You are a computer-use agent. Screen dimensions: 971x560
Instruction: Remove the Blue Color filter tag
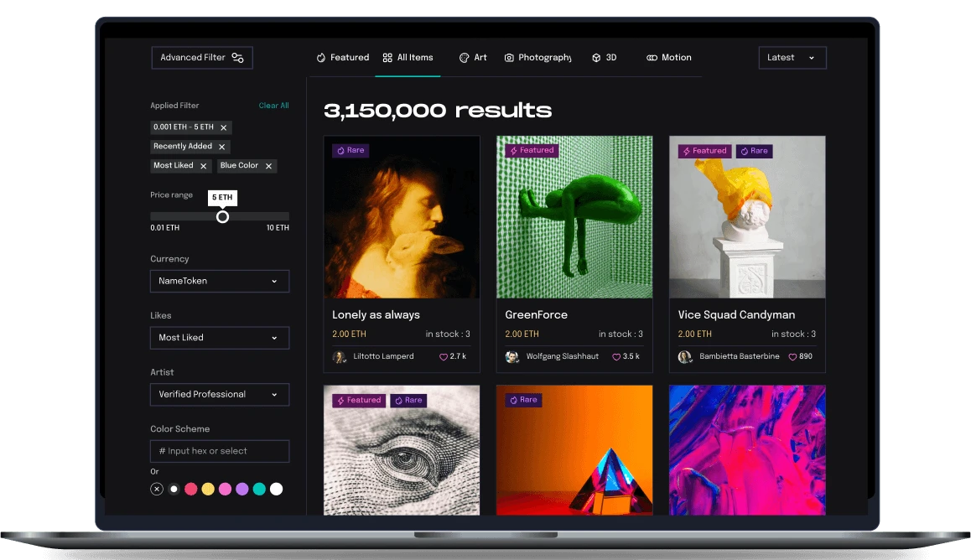pyautogui.click(x=269, y=166)
